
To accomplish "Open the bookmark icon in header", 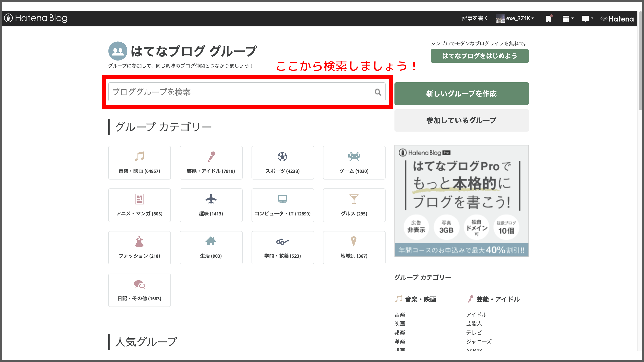I will [549, 19].
